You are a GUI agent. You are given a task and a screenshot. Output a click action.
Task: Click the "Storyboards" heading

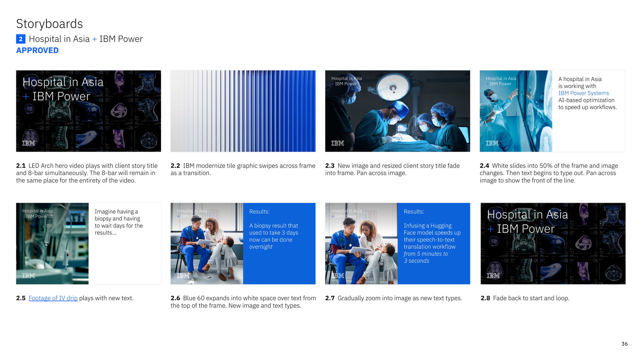tap(49, 24)
